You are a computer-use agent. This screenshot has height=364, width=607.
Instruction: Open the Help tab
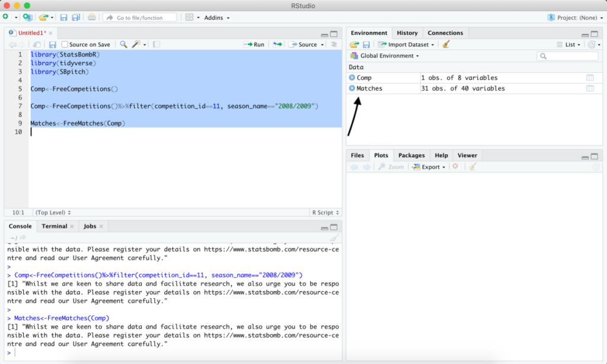[441, 155]
